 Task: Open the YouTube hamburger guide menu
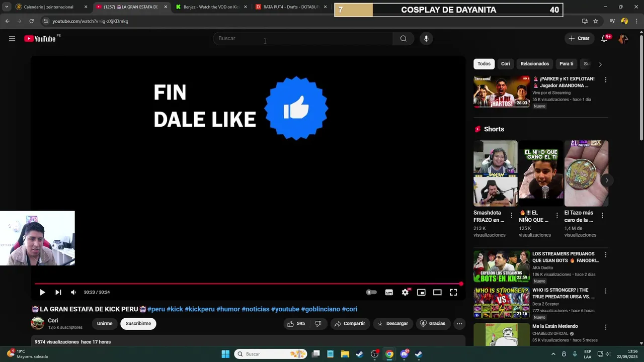tap(12, 39)
